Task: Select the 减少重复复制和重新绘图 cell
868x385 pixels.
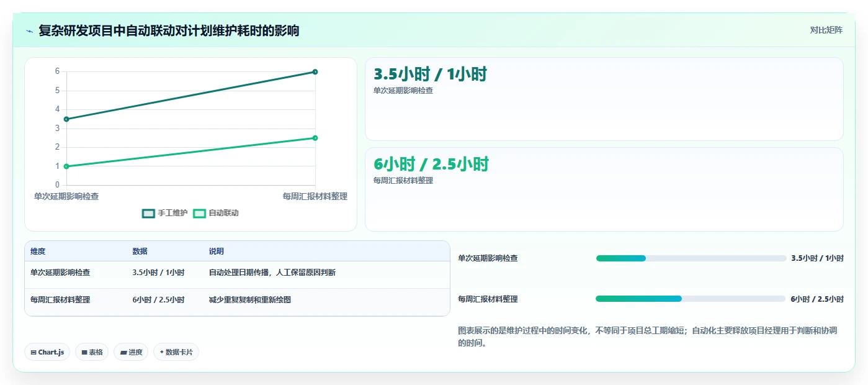Action: pos(250,300)
